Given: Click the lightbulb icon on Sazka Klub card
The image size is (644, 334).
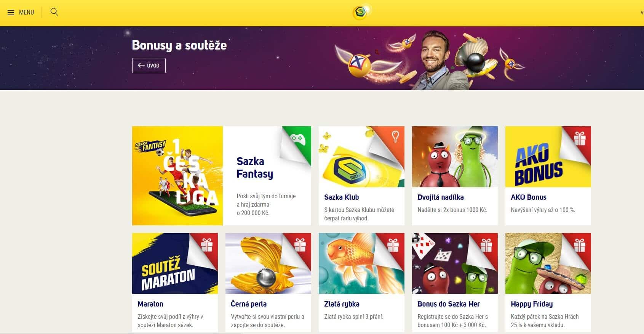Looking at the screenshot, I should click(x=395, y=136).
